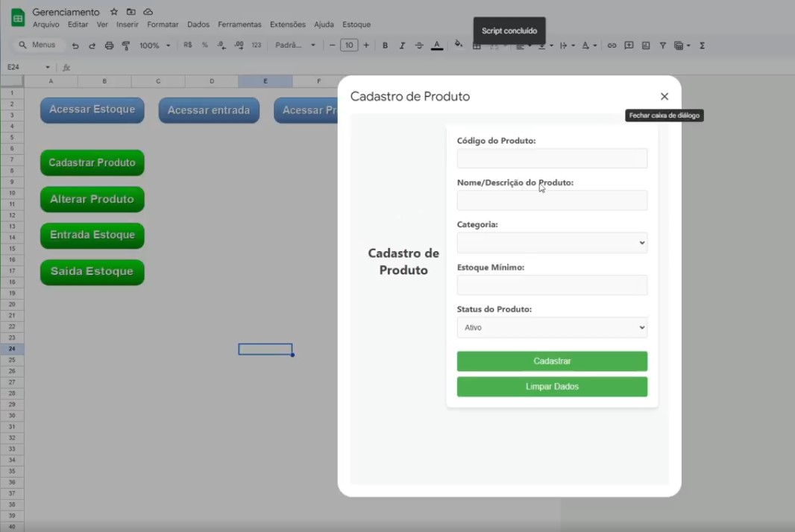Click the Menus search box
Screen dimensions: 795x532
[x=38, y=45]
